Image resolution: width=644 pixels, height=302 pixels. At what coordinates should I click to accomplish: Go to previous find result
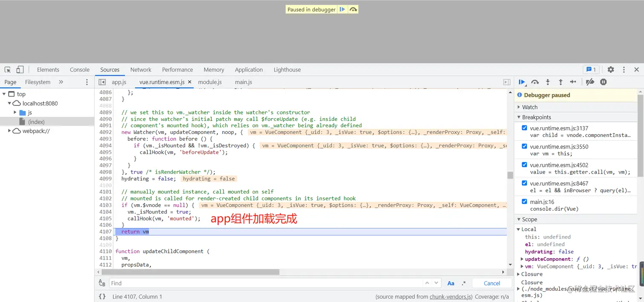(427, 283)
